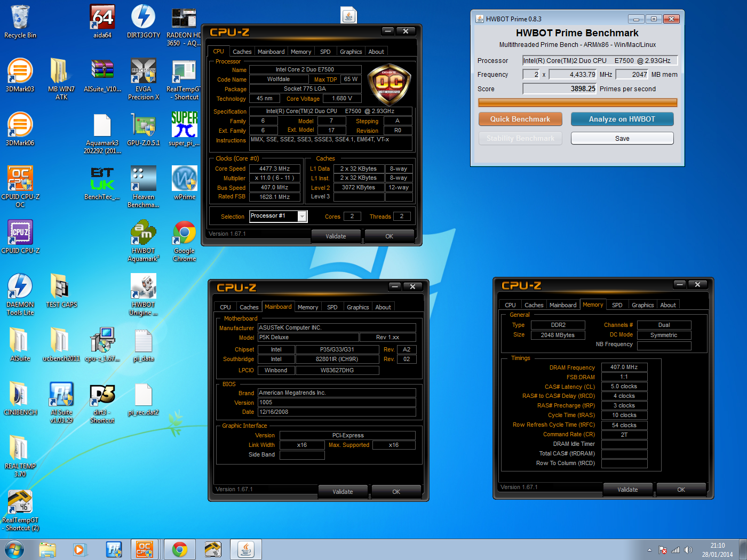Click Validate in the Memory CPU-Z window
The image size is (747, 560).
pyautogui.click(x=627, y=490)
